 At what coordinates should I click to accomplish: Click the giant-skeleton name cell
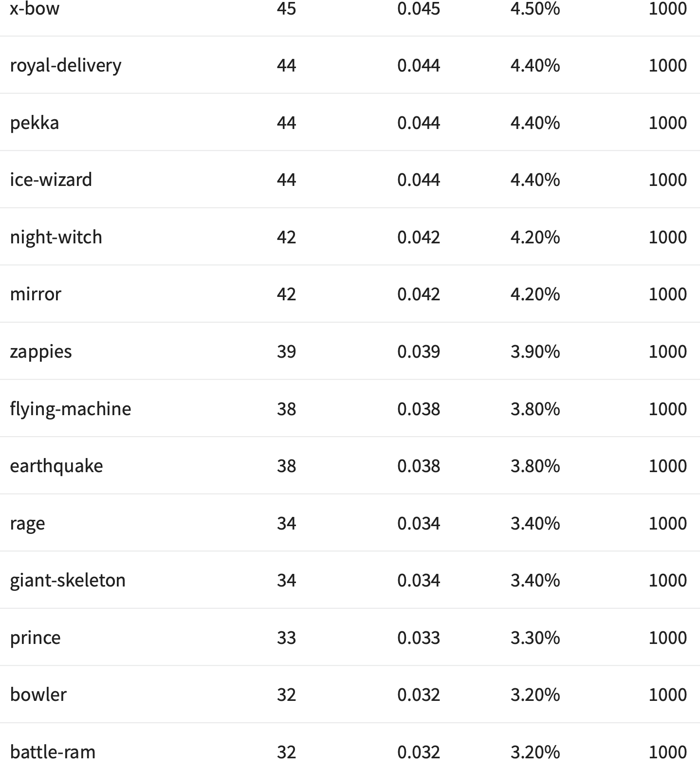coord(68,580)
